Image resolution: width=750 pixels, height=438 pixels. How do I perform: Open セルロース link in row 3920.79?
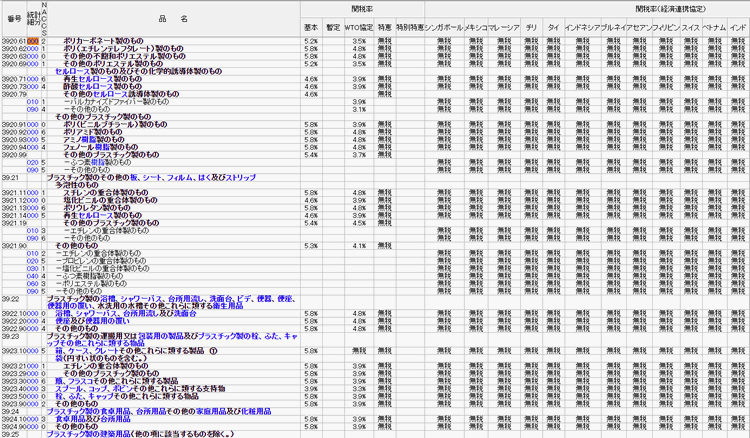point(110,94)
